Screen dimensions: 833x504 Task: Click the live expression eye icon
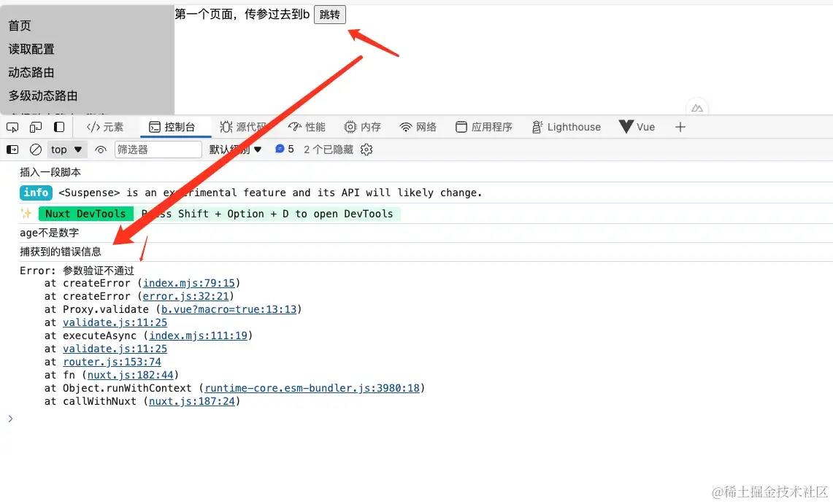point(101,150)
